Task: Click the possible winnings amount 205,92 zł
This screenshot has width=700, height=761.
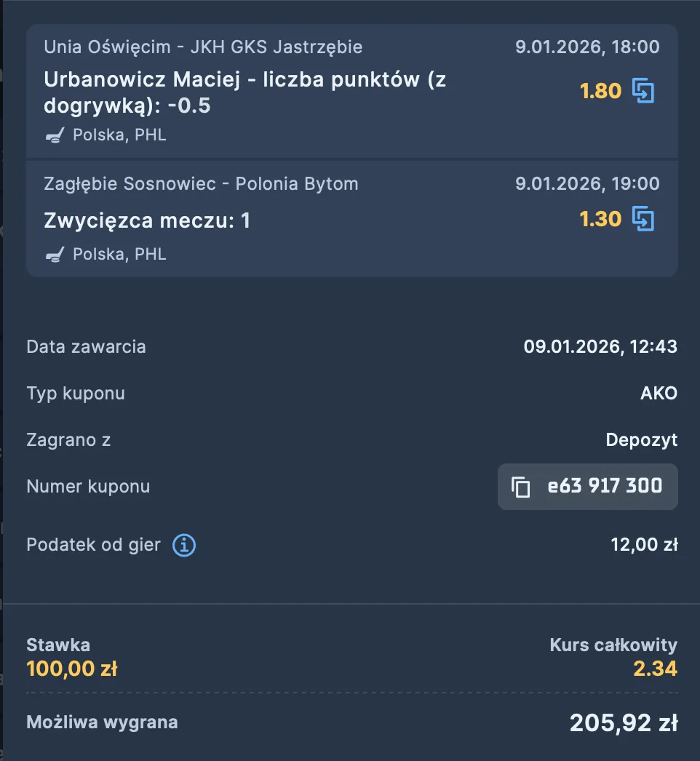Action: (623, 723)
